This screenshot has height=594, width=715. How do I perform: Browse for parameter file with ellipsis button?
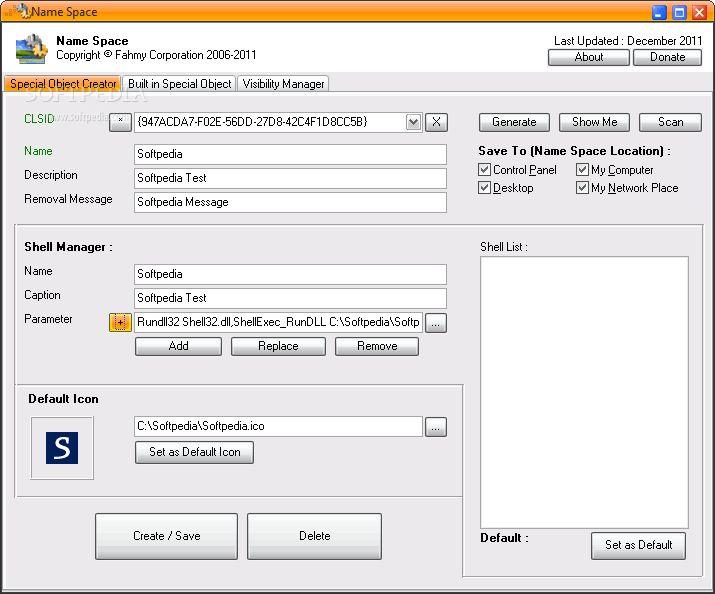point(436,323)
